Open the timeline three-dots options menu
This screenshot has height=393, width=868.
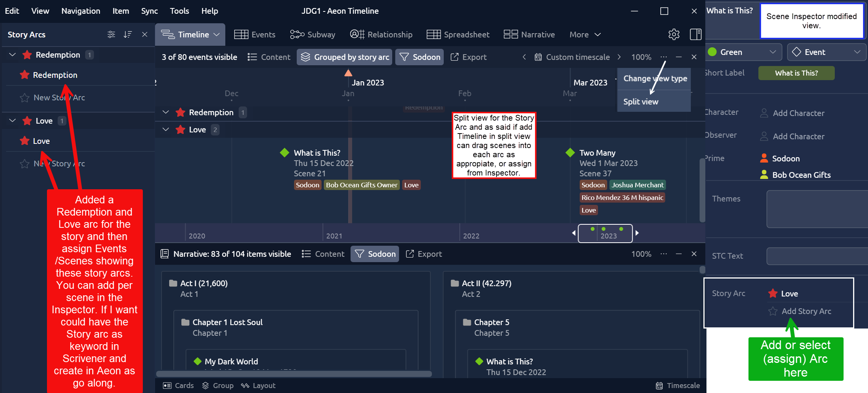tap(664, 57)
